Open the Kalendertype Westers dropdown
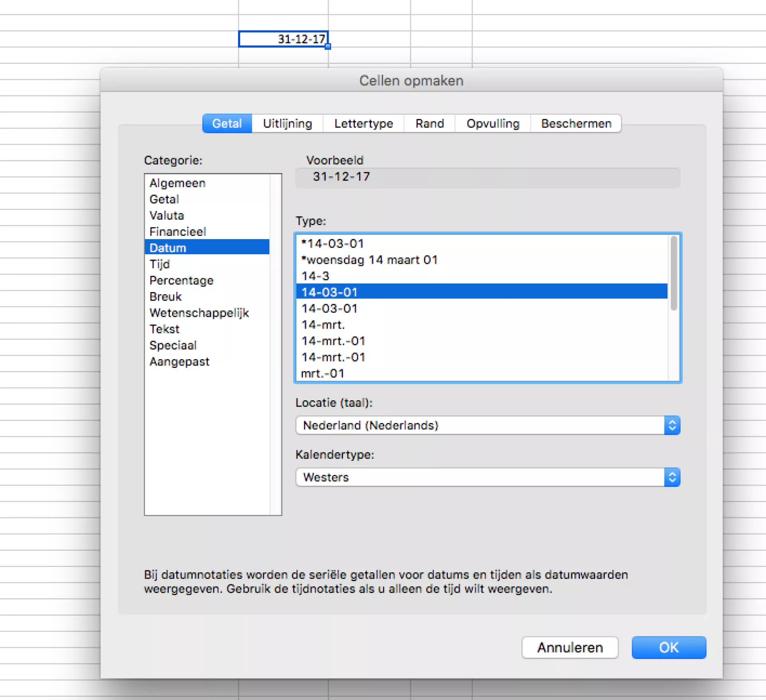The width and height of the screenshot is (766, 700). [x=488, y=477]
